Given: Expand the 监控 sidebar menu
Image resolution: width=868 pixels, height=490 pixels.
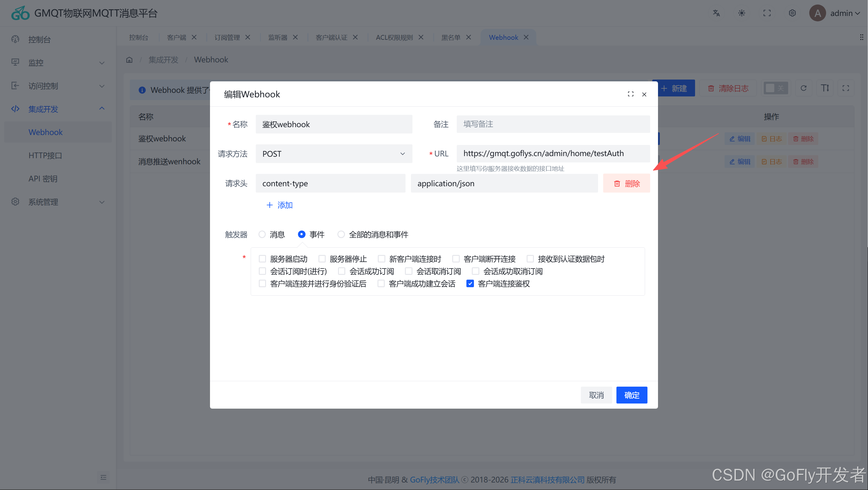Looking at the screenshot, I should coord(58,63).
